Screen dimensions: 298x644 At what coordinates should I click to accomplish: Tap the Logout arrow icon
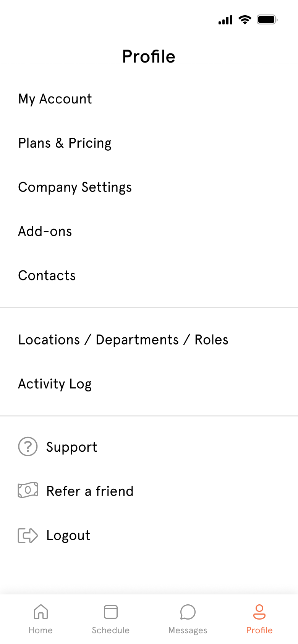pos(28,535)
